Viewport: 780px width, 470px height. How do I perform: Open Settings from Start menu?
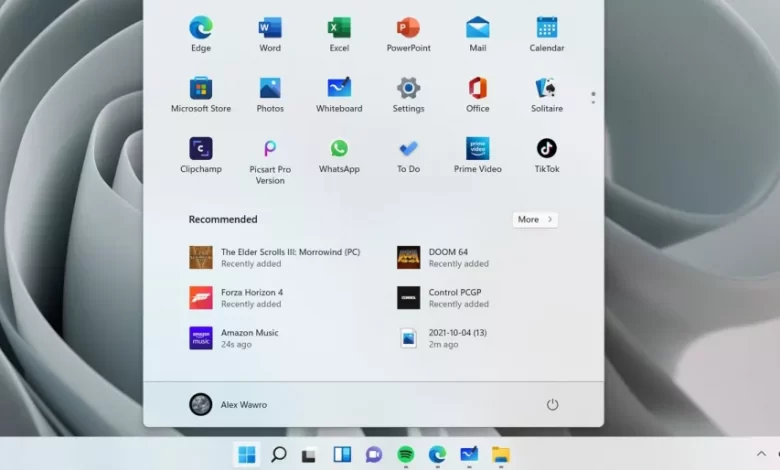tap(408, 95)
